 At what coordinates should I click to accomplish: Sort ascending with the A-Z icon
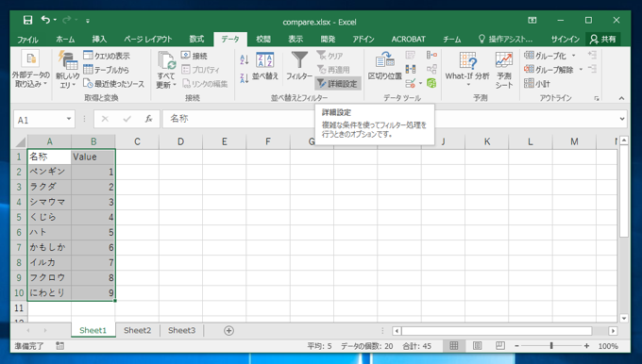tap(244, 59)
